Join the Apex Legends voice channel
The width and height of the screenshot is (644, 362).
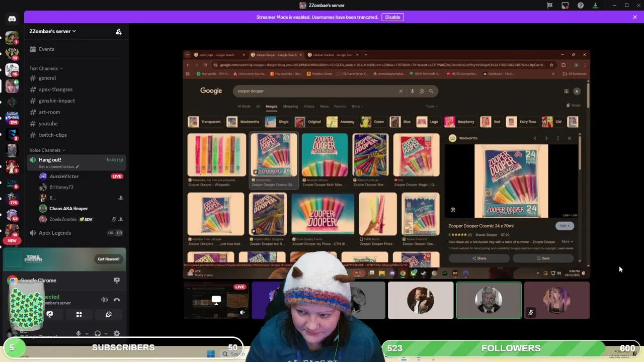(75, 233)
